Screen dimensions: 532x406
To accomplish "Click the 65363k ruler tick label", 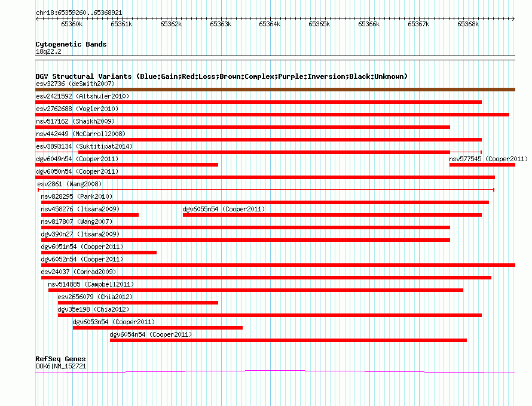I will pos(221,24).
